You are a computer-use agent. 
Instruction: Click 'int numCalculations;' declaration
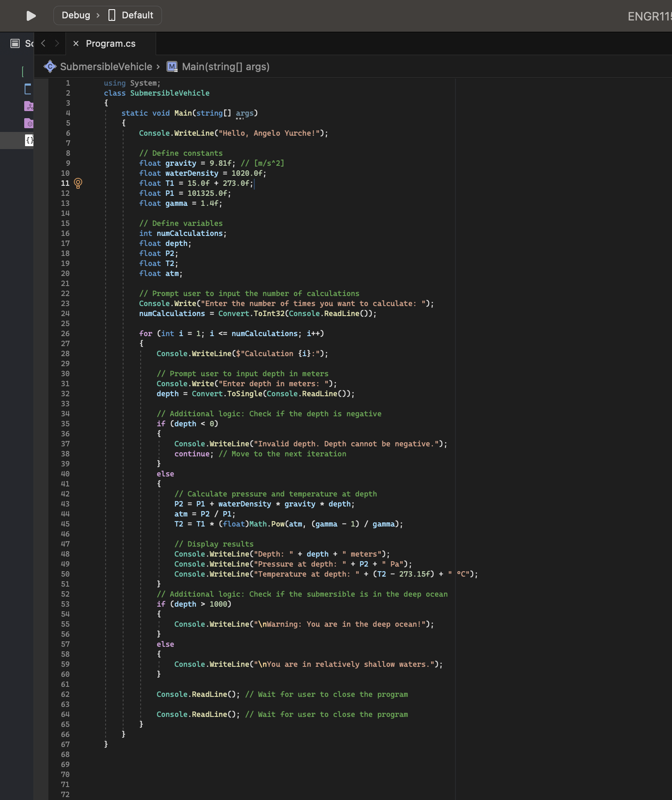point(183,233)
